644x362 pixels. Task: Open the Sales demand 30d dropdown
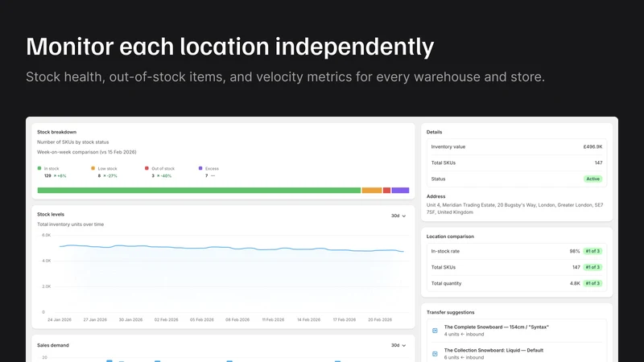(398, 345)
